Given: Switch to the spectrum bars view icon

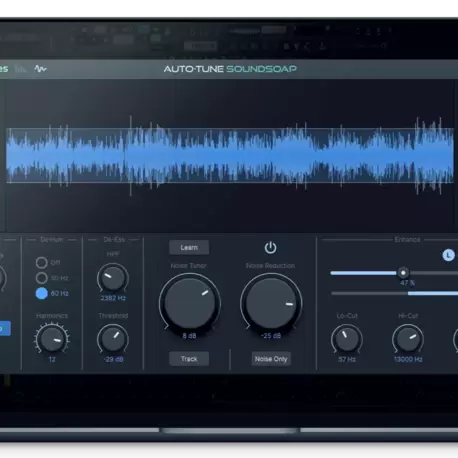Looking at the screenshot, I should (21, 69).
